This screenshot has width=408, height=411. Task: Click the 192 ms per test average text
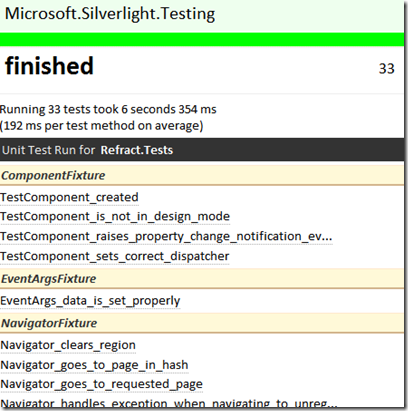pos(101,126)
